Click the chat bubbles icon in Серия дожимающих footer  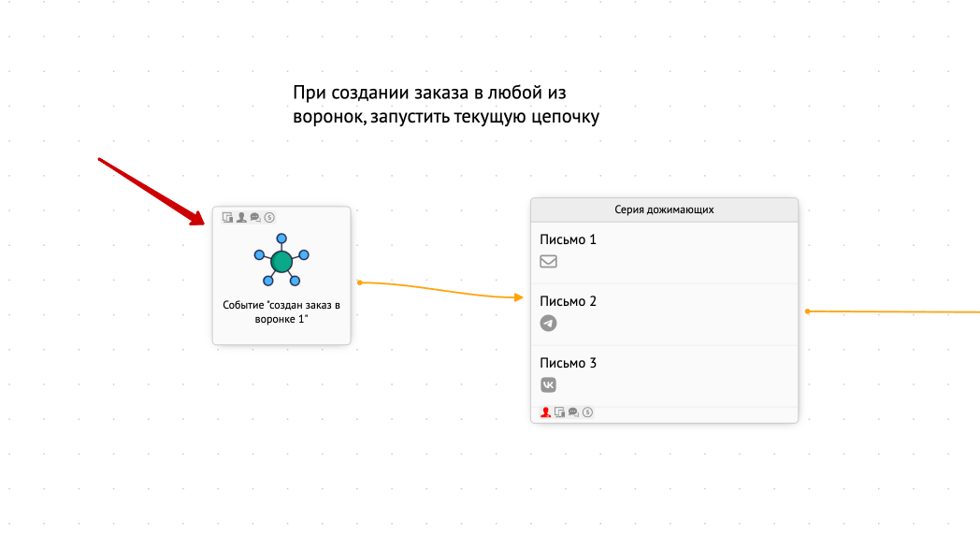click(573, 412)
